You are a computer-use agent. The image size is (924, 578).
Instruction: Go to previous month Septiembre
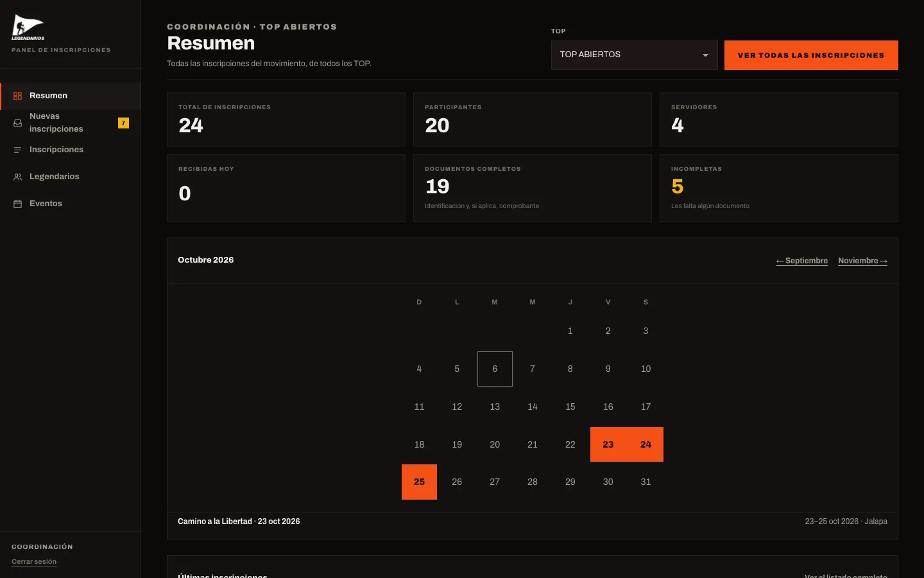802,261
